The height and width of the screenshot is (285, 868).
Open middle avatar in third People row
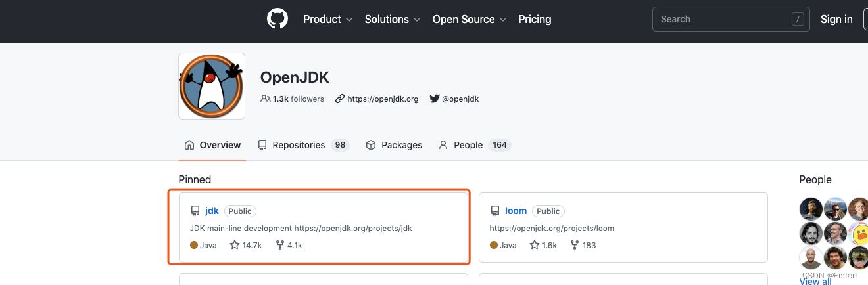click(836, 258)
